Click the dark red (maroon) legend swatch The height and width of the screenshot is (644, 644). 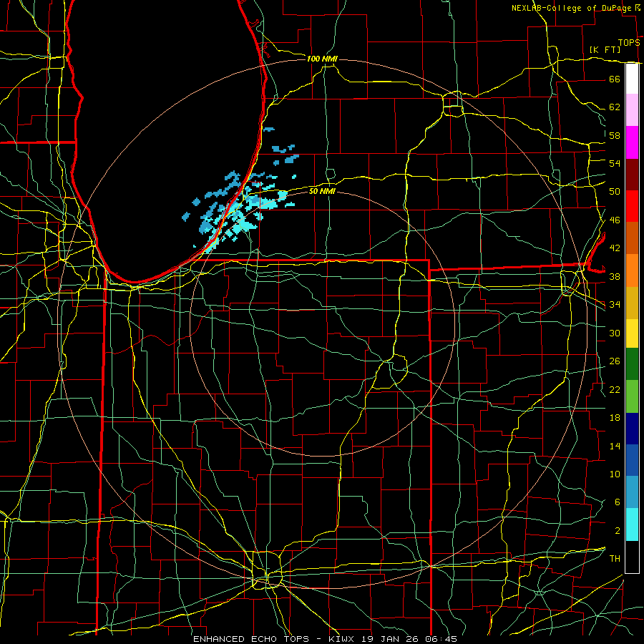[x=632, y=175]
